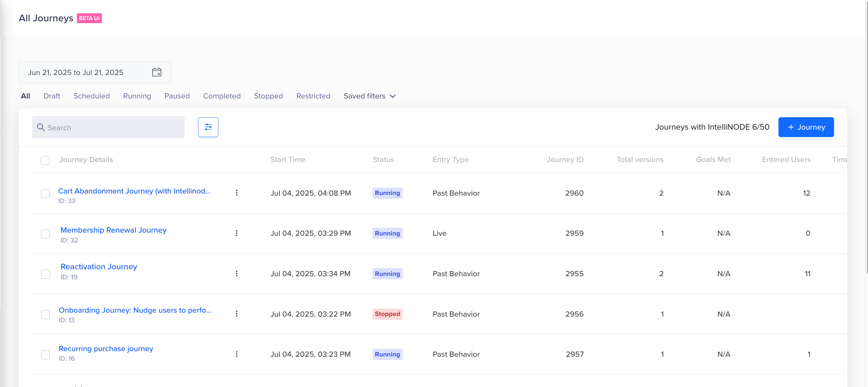The height and width of the screenshot is (387, 868).
Task: Click the blue + Journey button
Action: pyautogui.click(x=806, y=127)
